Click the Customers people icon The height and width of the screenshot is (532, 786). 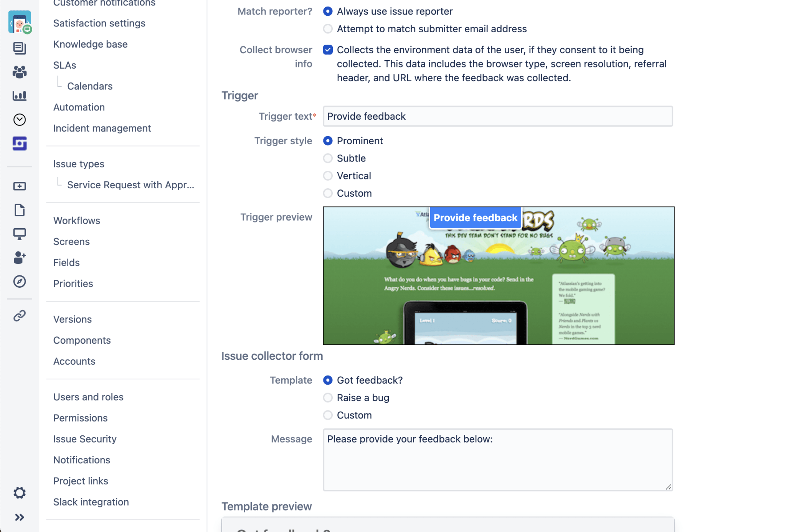[x=20, y=72]
